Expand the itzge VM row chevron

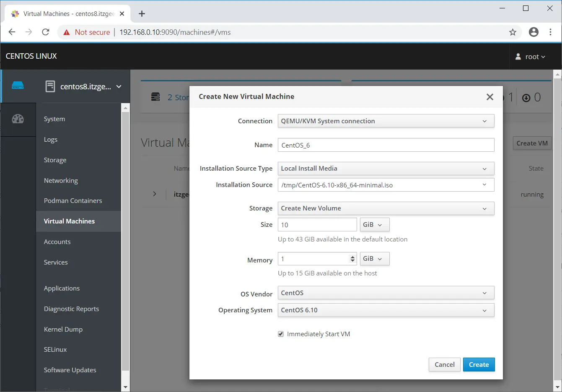point(155,194)
